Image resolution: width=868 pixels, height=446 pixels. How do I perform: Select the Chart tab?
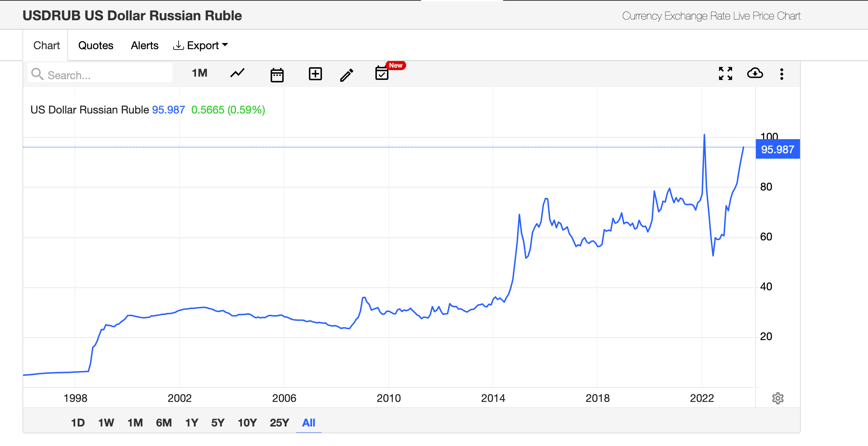(46, 46)
